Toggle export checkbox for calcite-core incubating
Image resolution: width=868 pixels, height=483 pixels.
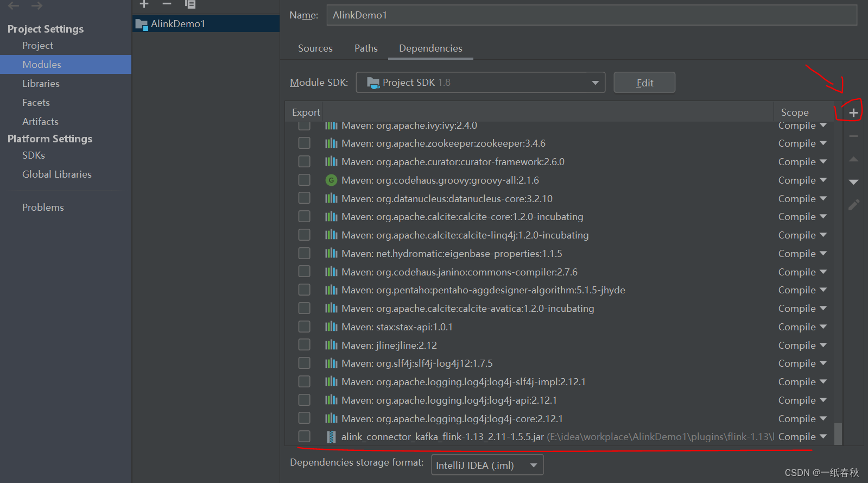coord(305,216)
